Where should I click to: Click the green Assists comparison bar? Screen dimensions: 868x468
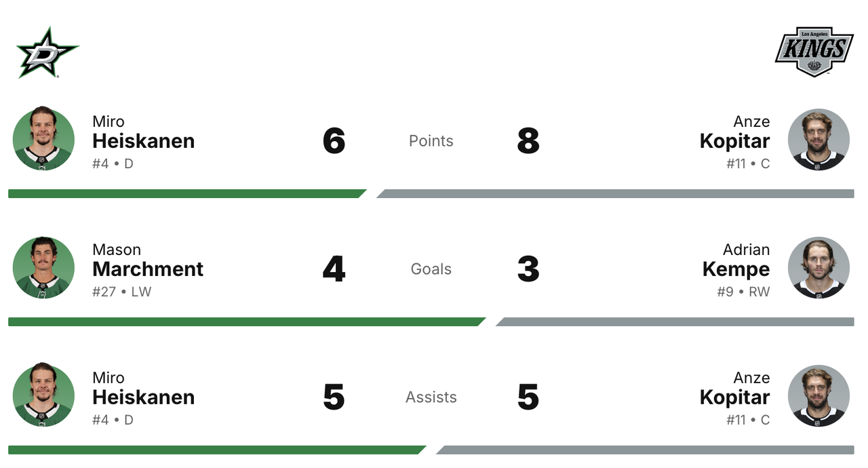(x=217, y=450)
